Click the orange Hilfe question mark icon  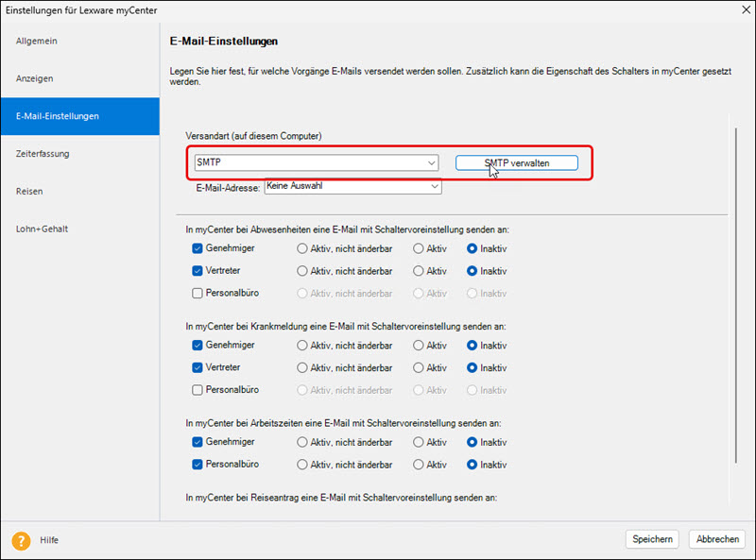coord(21,540)
